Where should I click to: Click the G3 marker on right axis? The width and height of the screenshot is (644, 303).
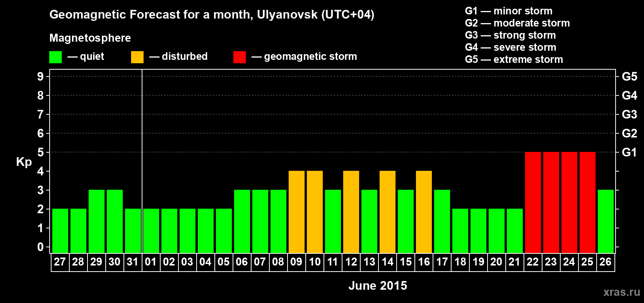[629, 115]
